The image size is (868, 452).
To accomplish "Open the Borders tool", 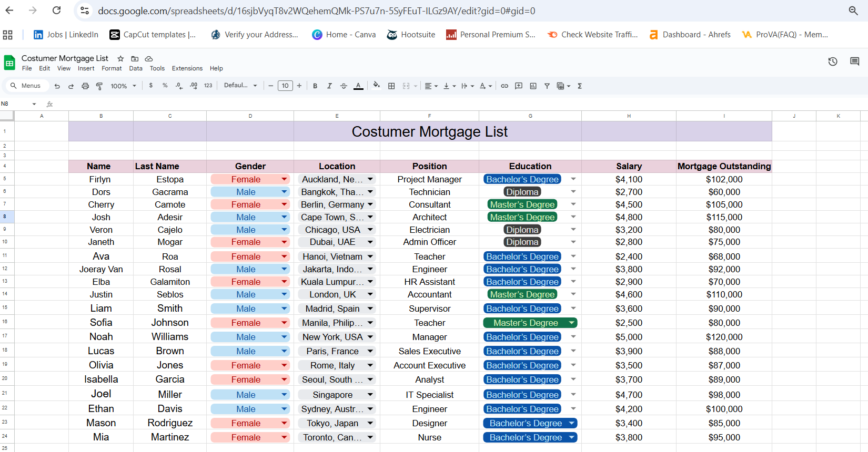I will [x=391, y=86].
